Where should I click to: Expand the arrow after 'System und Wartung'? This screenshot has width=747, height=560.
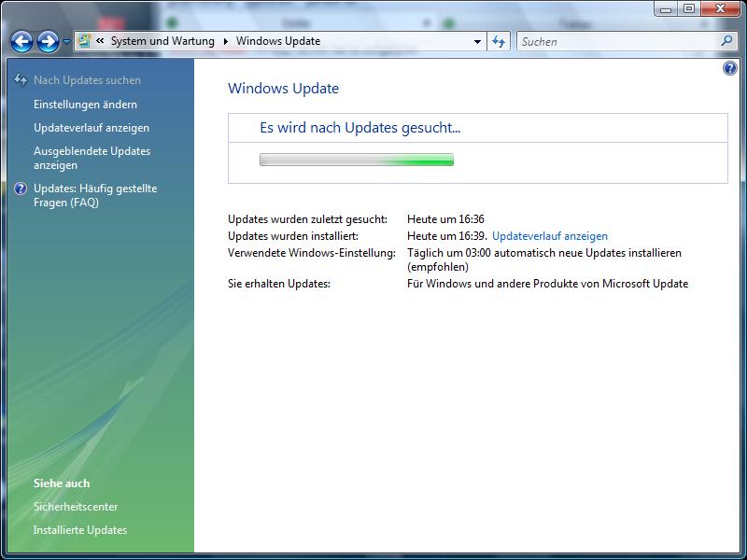point(225,41)
